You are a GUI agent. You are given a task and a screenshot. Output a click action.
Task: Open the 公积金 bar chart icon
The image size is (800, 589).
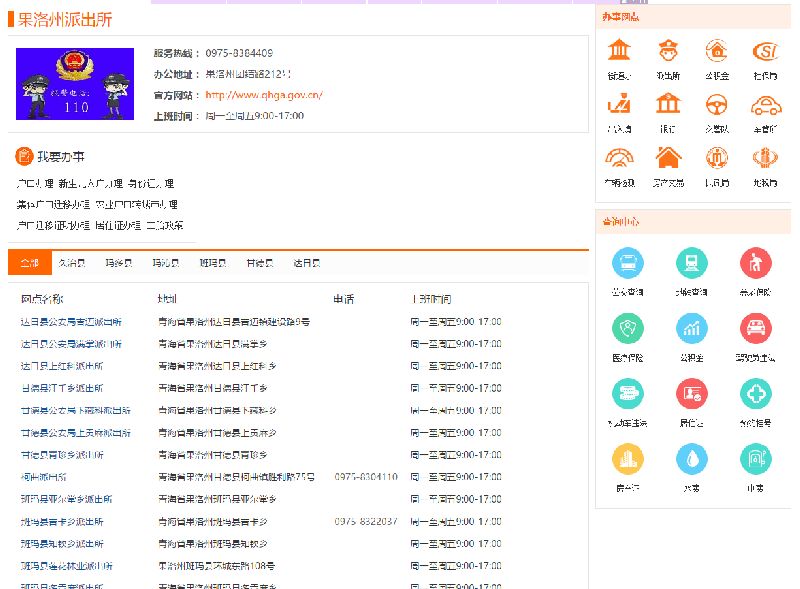tap(691, 329)
